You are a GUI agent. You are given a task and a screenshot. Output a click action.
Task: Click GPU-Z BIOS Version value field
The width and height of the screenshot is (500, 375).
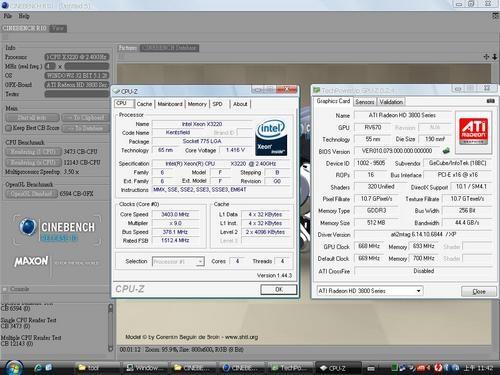(397, 151)
